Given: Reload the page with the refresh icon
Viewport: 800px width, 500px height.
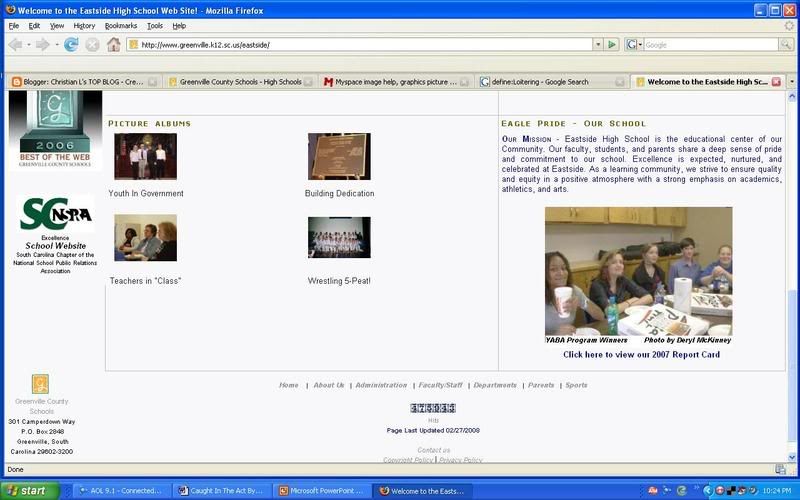Looking at the screenshot, I should [71, 45].
